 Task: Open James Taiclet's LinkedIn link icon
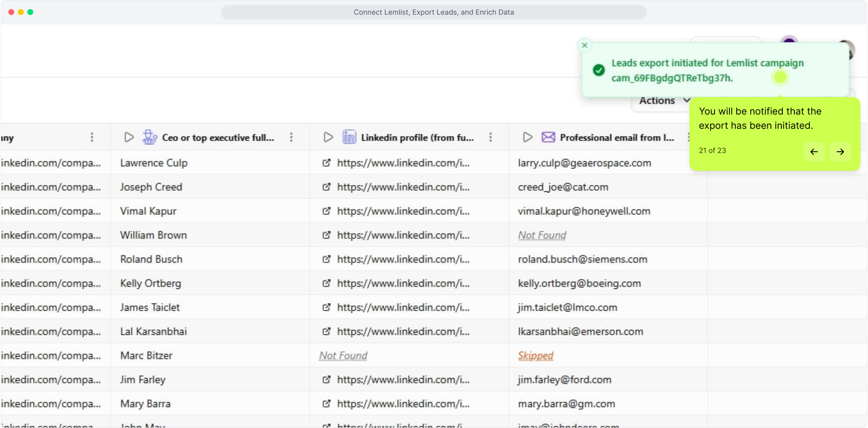[x=326, y=307]
